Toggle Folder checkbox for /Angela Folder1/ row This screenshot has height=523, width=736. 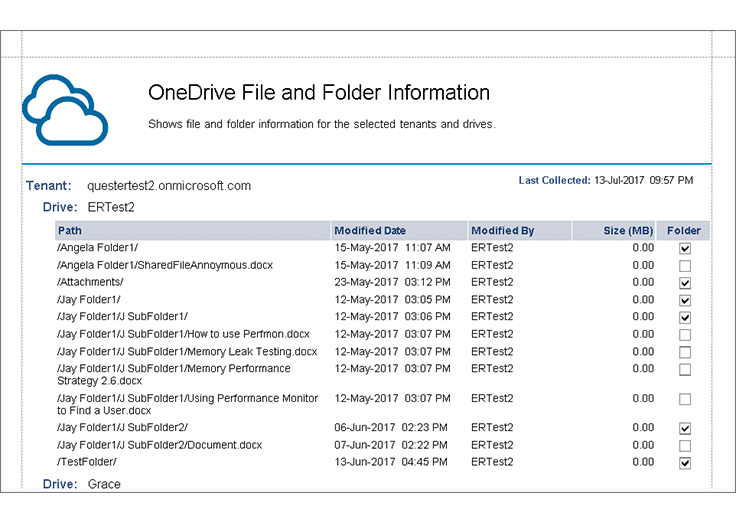pos(685,248)
